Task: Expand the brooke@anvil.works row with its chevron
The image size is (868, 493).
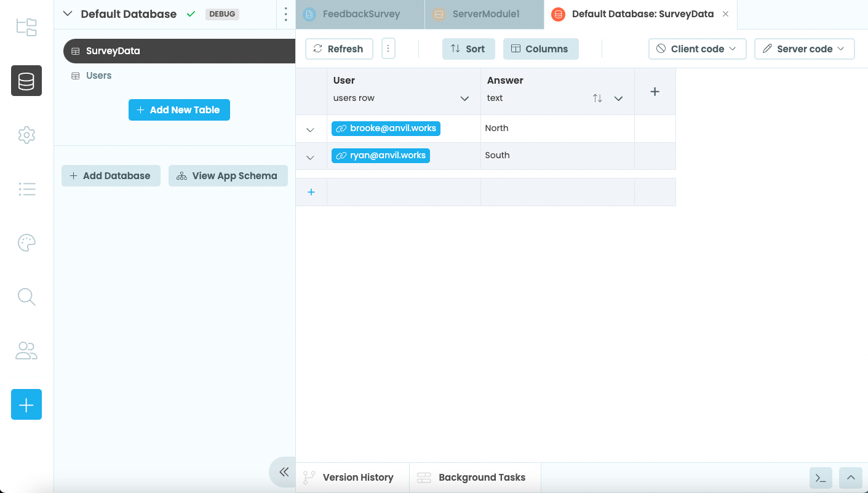Action: (311, 129)
